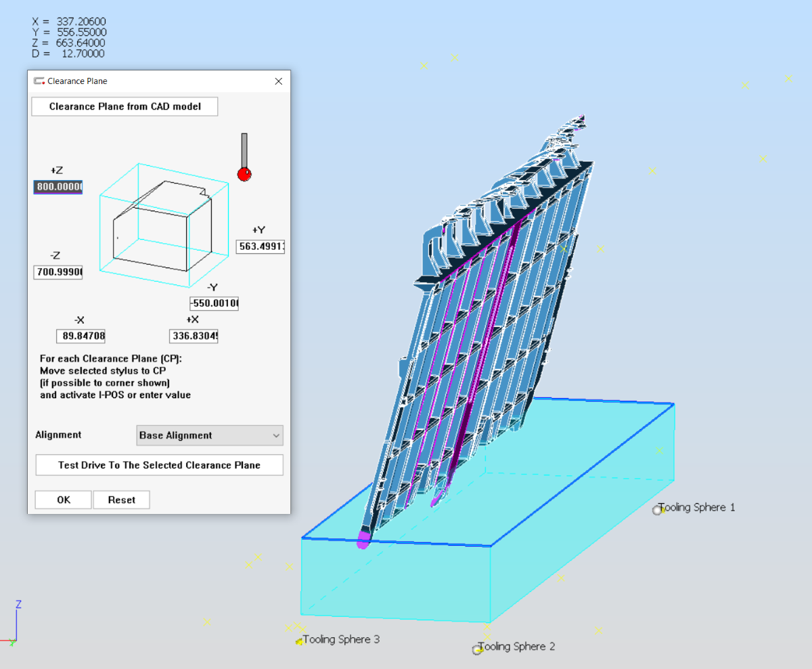The image size is (812, 669).
Task: Select the Tooling Sphere 2 marker
Action: click(477, 649)
